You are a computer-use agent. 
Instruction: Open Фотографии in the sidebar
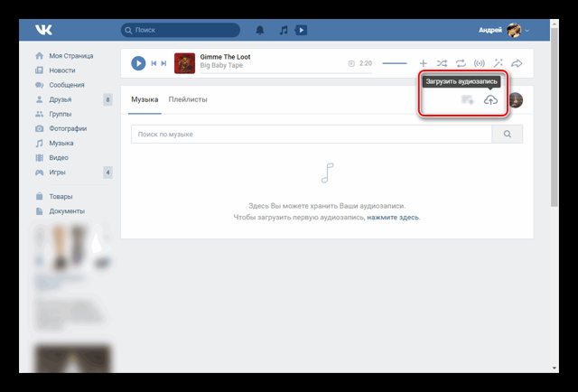coord(68,128)
